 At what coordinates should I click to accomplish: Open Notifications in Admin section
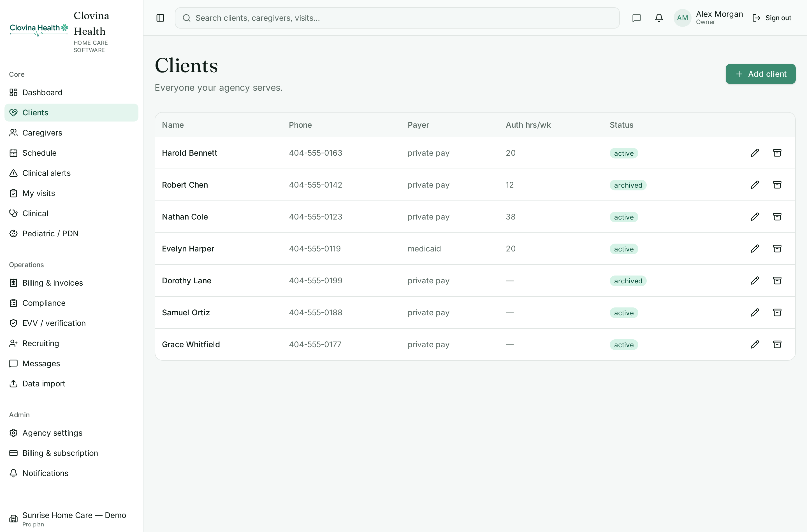(x=71, y=473)
